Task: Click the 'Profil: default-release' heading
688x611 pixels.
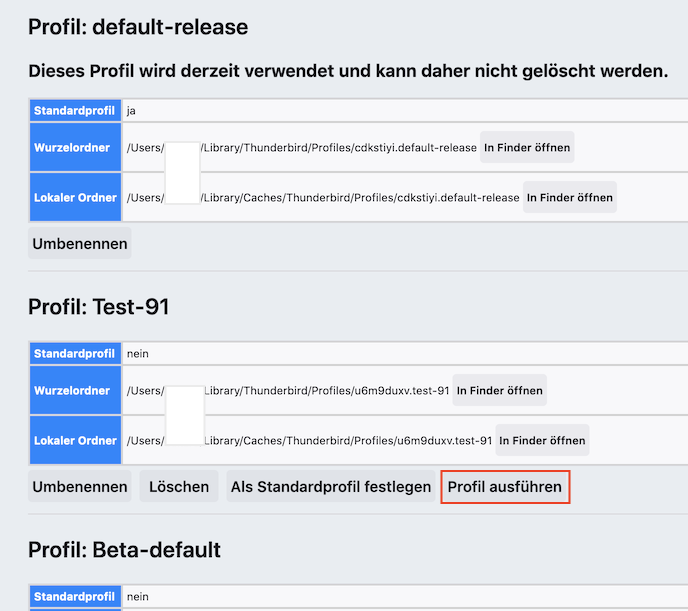Action: pyautogui.click(x=138, y=27)
